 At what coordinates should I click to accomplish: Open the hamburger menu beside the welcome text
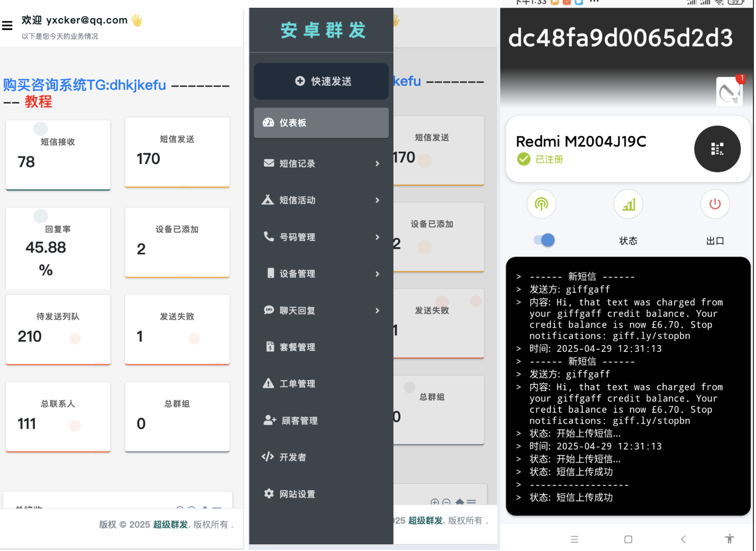tap(7, 25)
